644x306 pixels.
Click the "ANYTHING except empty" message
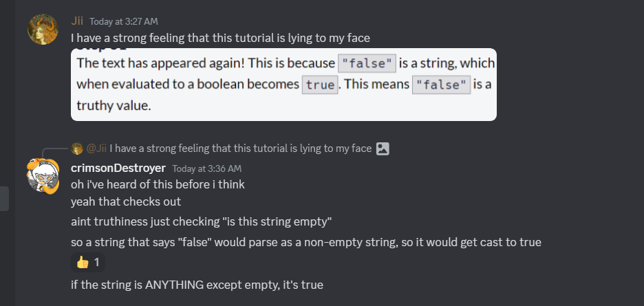(197, 284)
